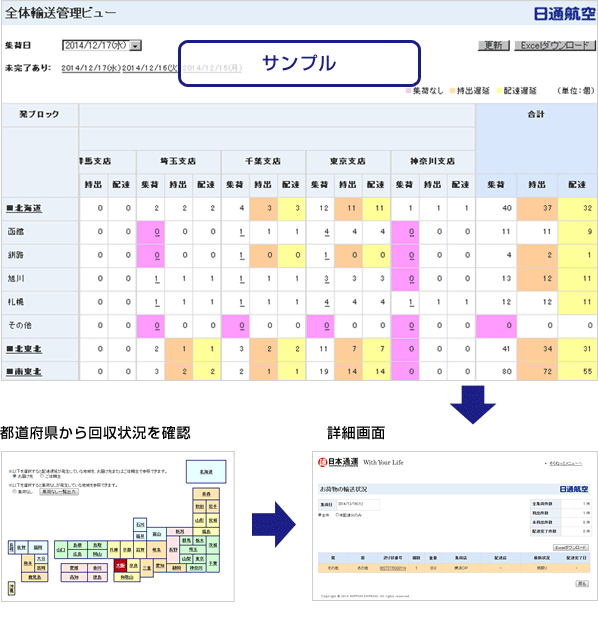Select the ご依頼主 radio button on map
Image resolution: width=598 pixels, height=626 pixels.
42,476
